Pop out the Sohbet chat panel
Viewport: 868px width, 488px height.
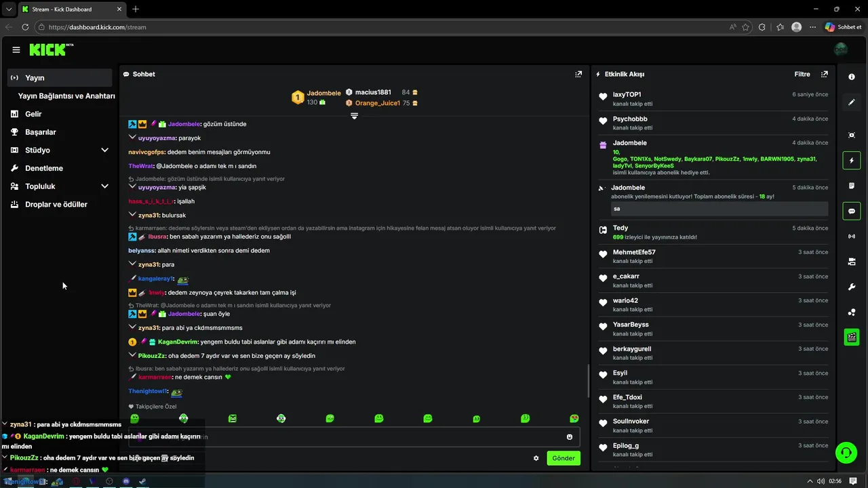(578, 74)
